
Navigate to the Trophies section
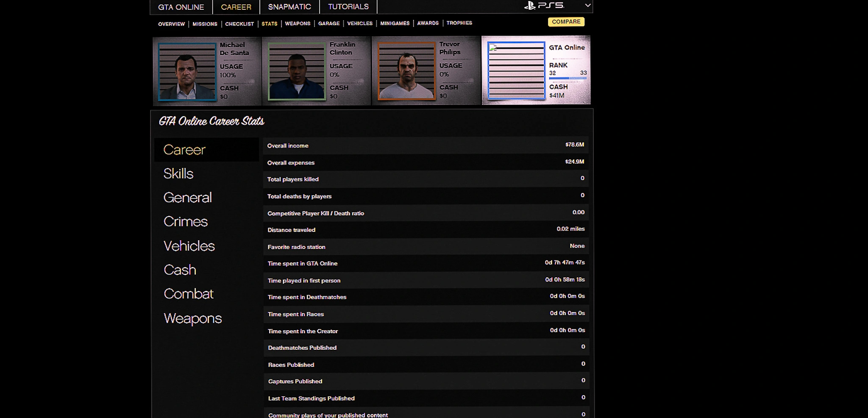coord(459,23)
